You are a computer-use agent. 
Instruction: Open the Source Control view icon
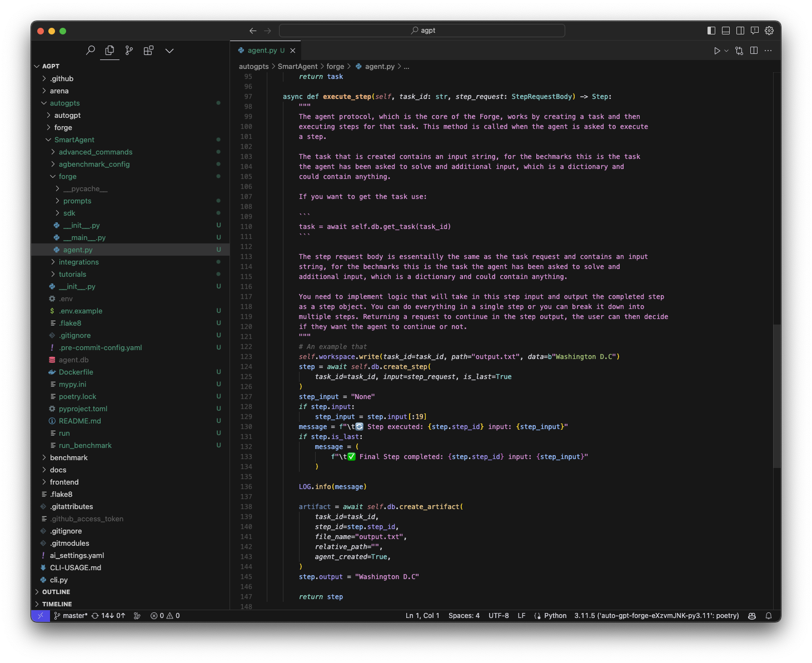point(129,51)
